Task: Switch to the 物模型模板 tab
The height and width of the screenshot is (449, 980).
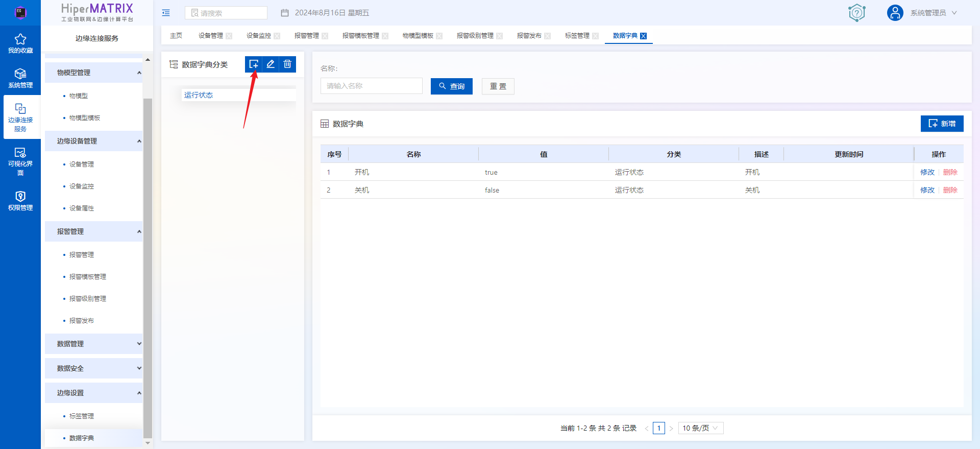Action: point(418,36)
